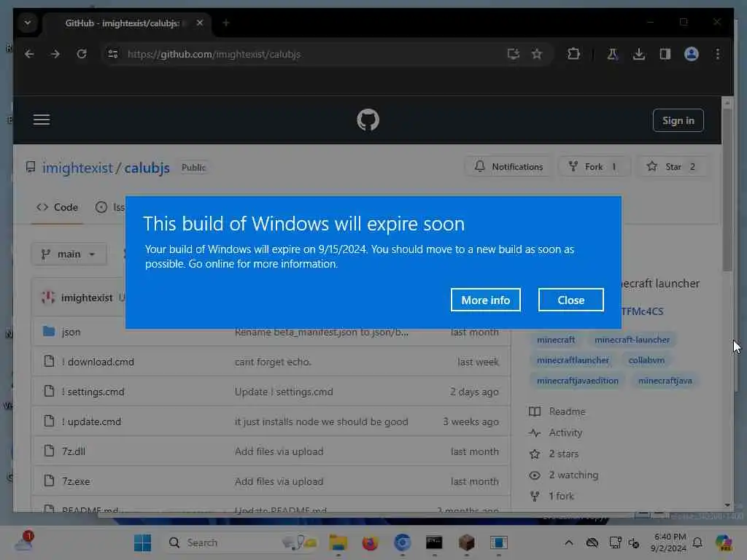Launch Firefox from the taskbar
Viewport: 747px width, 560px height.
[370, 542]
